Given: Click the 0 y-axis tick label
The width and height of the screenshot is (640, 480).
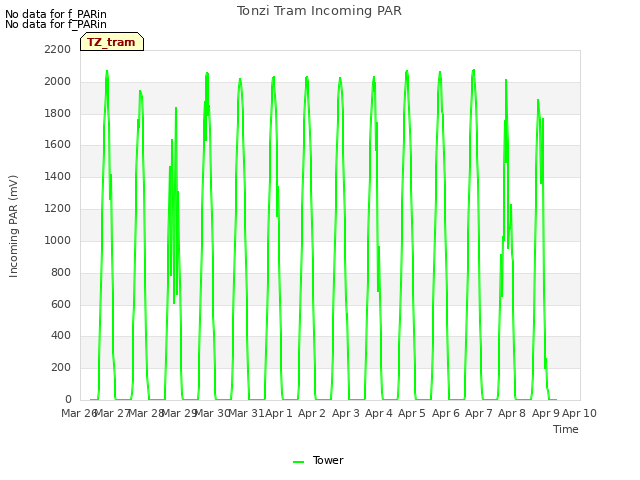Looking at the screenshot, I should (68, 400).
